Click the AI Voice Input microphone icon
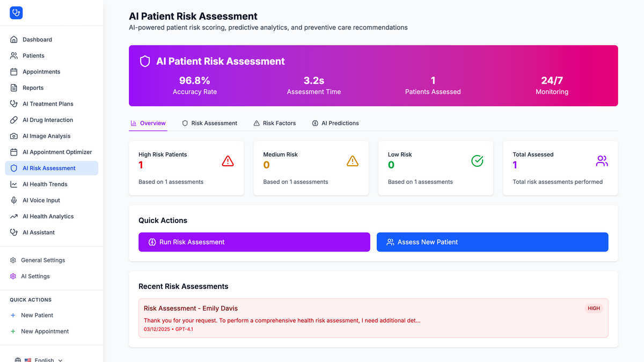 click(x=14, y=201)
